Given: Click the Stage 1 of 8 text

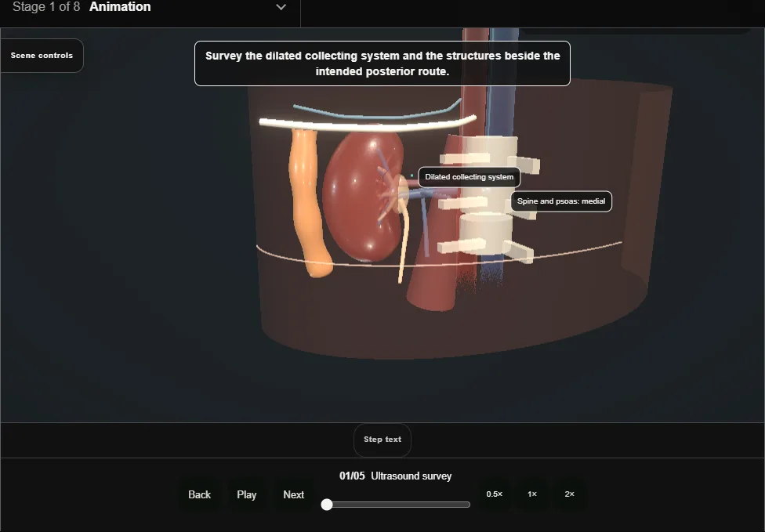Looking at the screenshot, I should click(x=46, y=7).
